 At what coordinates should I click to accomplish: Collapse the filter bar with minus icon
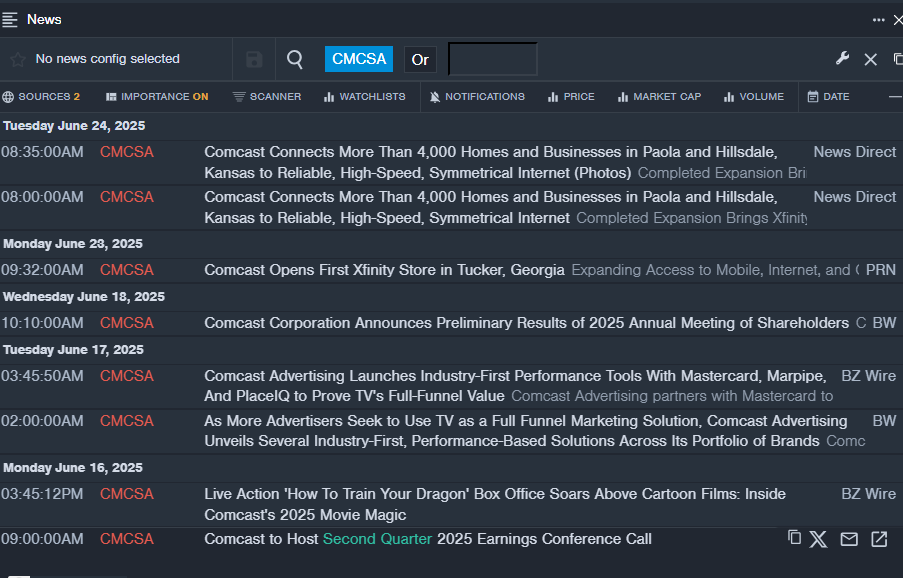point(896,97)
